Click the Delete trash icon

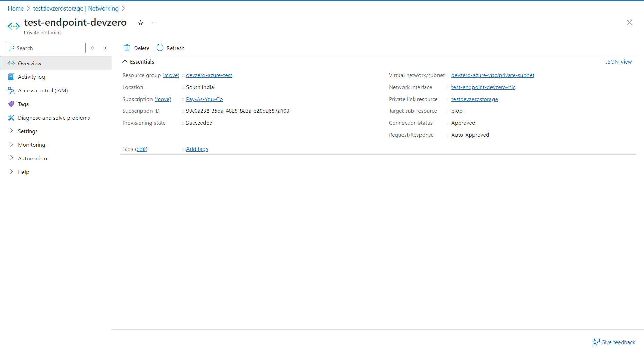coord(127,48)
